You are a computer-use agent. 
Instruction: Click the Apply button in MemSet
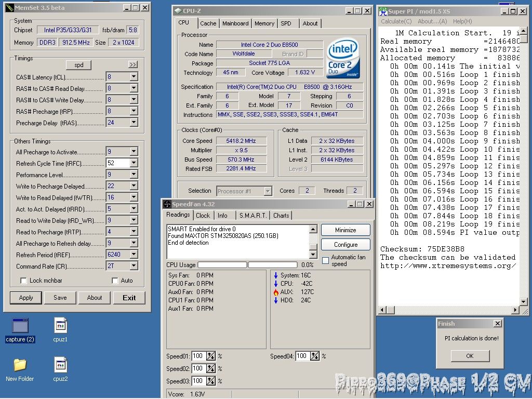(26, 298)
